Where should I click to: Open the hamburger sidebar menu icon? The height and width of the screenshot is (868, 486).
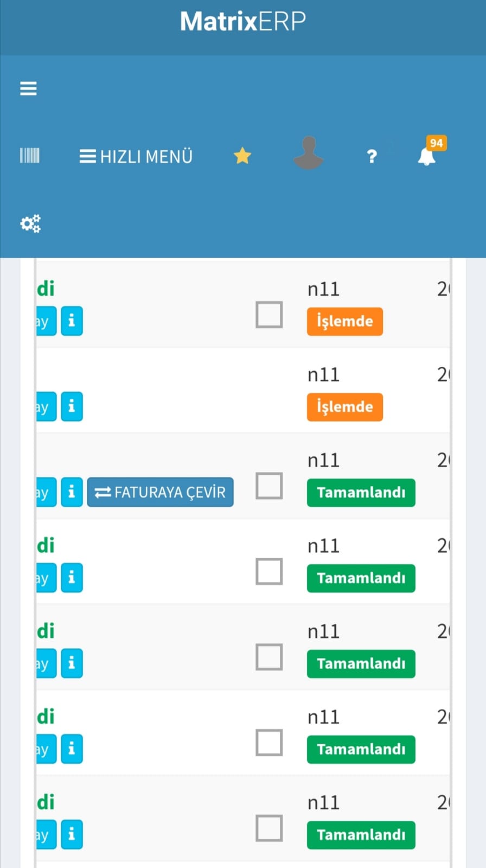[x=28, y=88]
